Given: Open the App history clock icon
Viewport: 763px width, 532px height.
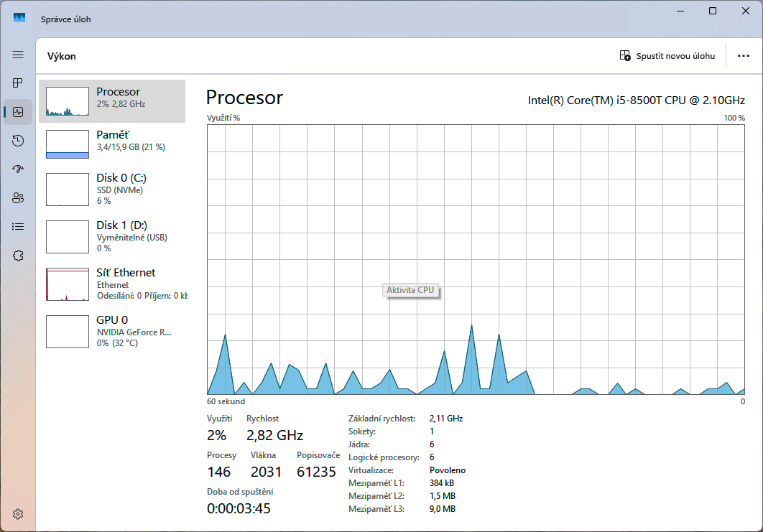Looking at the screenshot, I should tap(18, 141).
